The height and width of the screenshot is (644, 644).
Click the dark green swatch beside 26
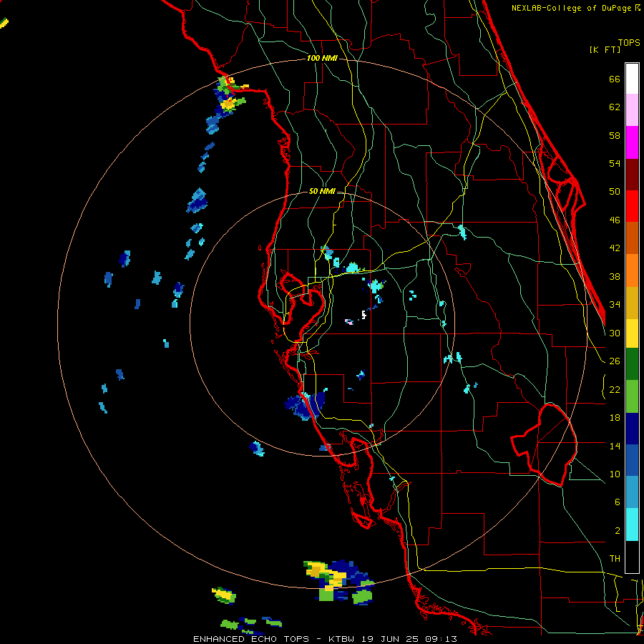pyautogui.click(x=632, y=364)
